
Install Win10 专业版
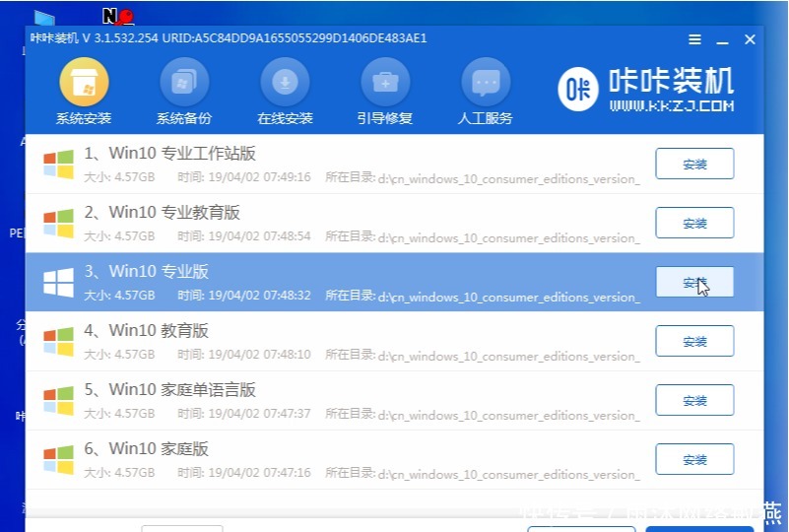click(694, 282)
